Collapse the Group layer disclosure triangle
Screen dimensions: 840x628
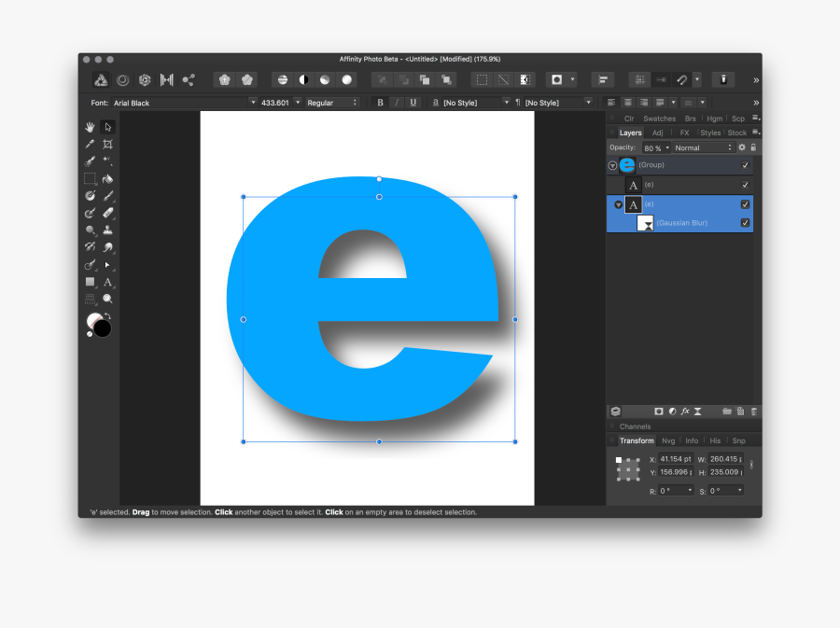612,165
